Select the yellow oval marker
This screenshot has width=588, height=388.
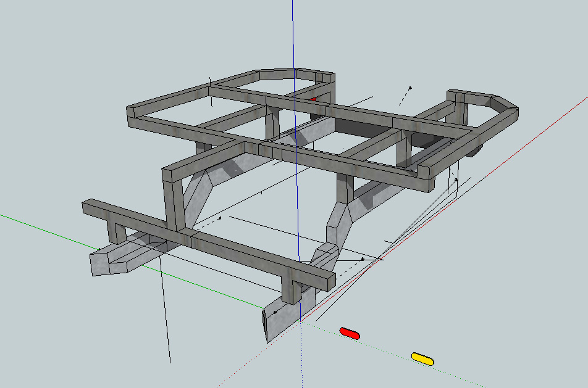tap(423, 358)
